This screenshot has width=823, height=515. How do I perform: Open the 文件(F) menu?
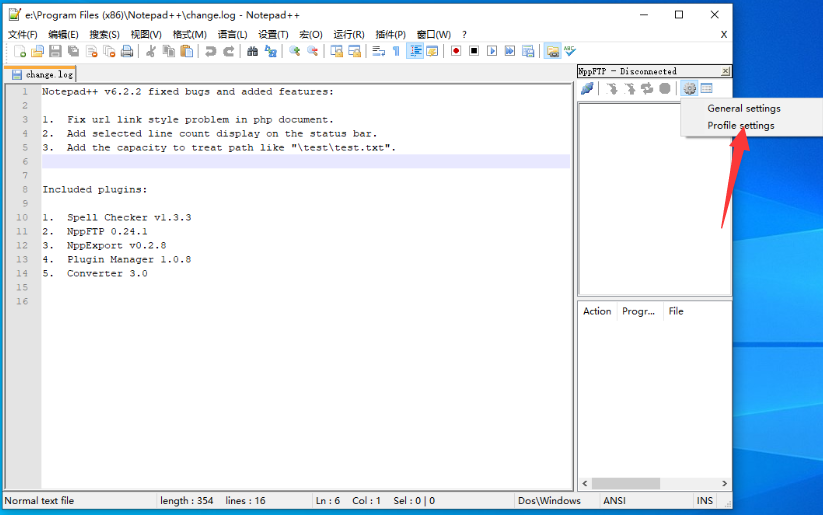pos(22,34)
